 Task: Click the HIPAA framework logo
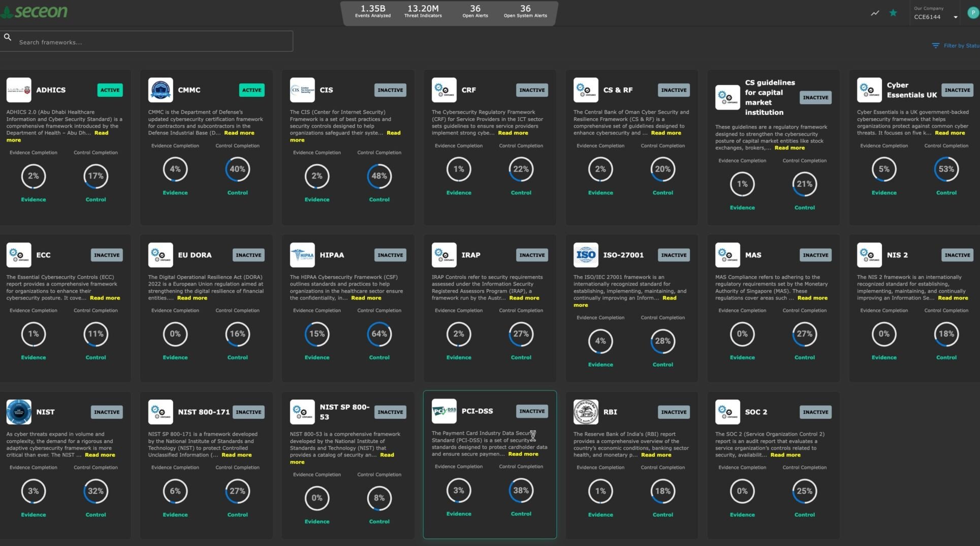click(302, 255)
